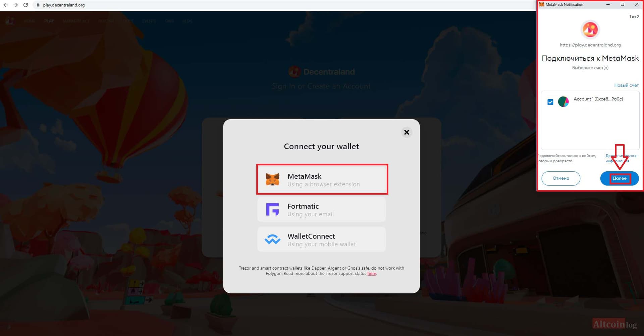Image resolution: width=644 pixels, height=336 pixels.
Task: Open the dimmed BLOG nav item
Action: pyautogui.click(x=187, y=21)
